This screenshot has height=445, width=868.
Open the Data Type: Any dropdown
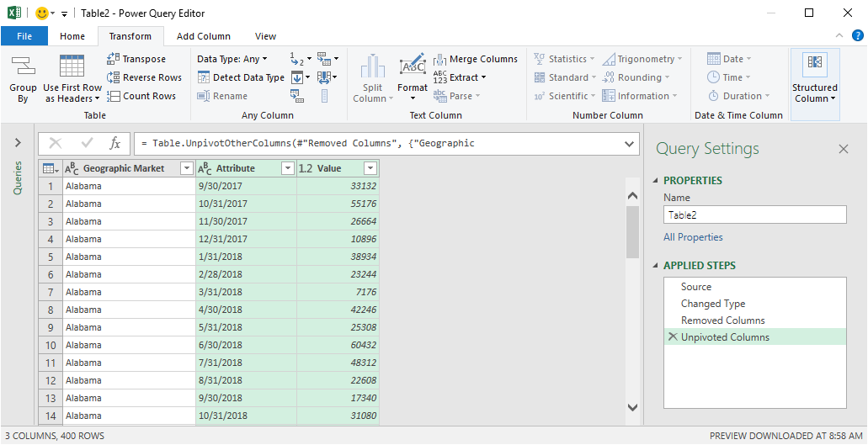point(232,59)
